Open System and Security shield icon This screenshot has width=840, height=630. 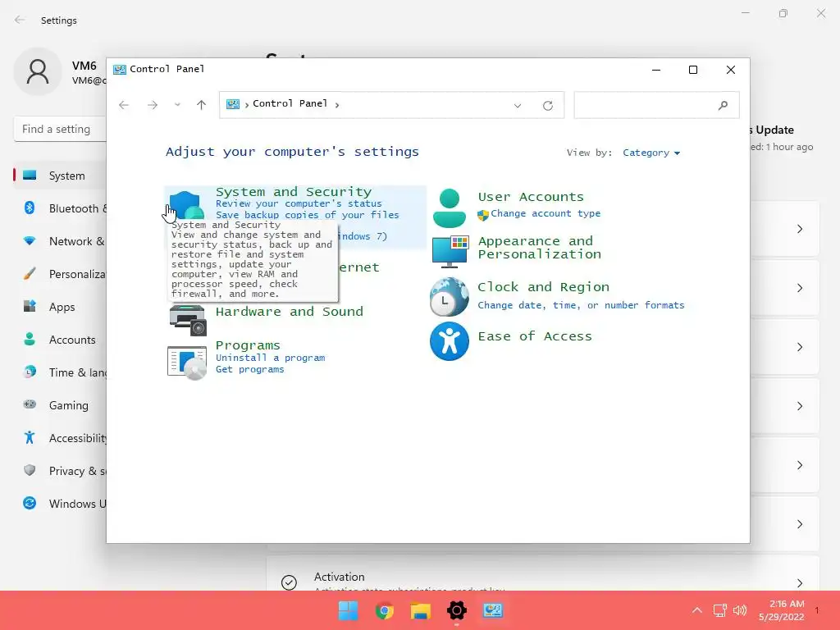click(186, 206)
